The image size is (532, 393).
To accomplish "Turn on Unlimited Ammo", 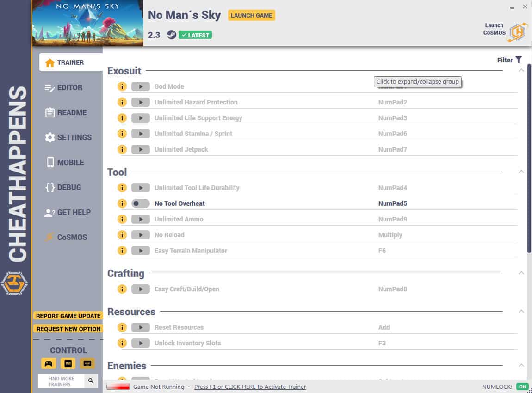I will (141, 219).
